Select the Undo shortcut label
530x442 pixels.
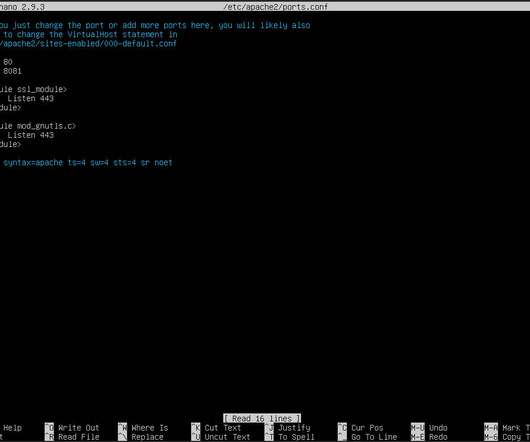click(x=438, y=428)
